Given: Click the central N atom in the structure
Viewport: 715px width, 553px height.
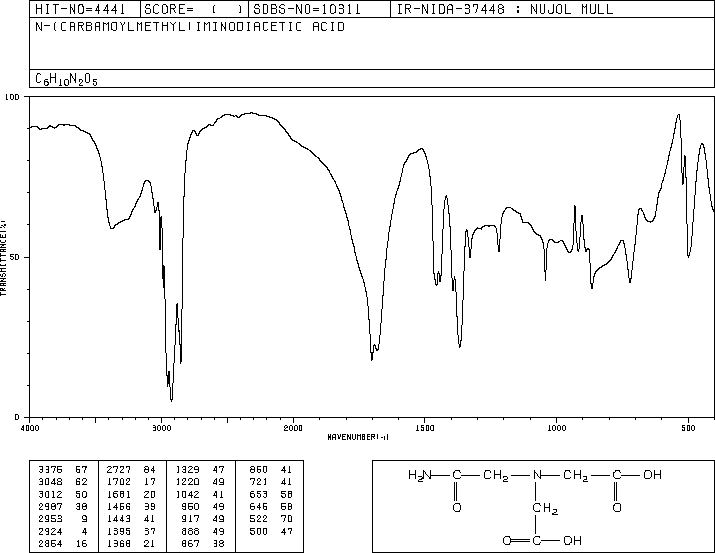Looking at the screenshot, I should click(537, 475).
